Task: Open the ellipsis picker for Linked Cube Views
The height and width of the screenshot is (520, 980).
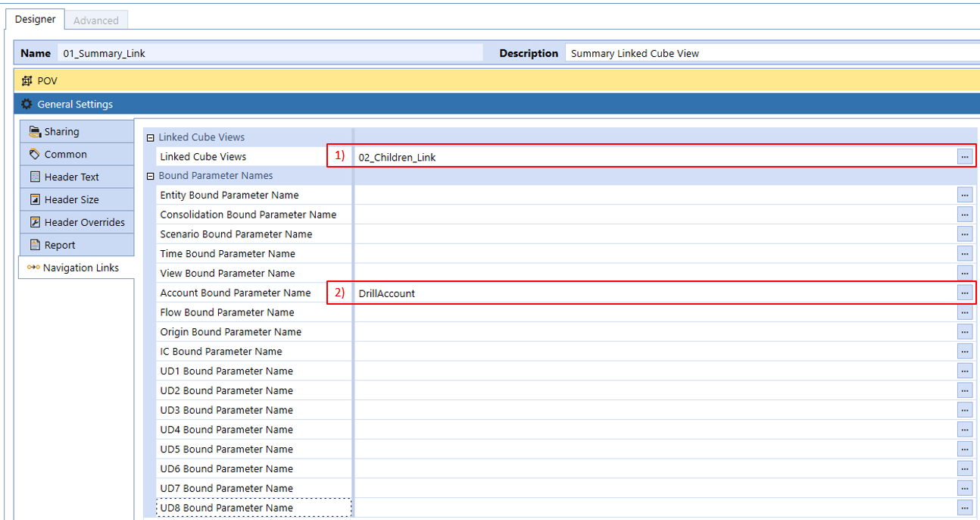Action: click(x=964, y=156)
